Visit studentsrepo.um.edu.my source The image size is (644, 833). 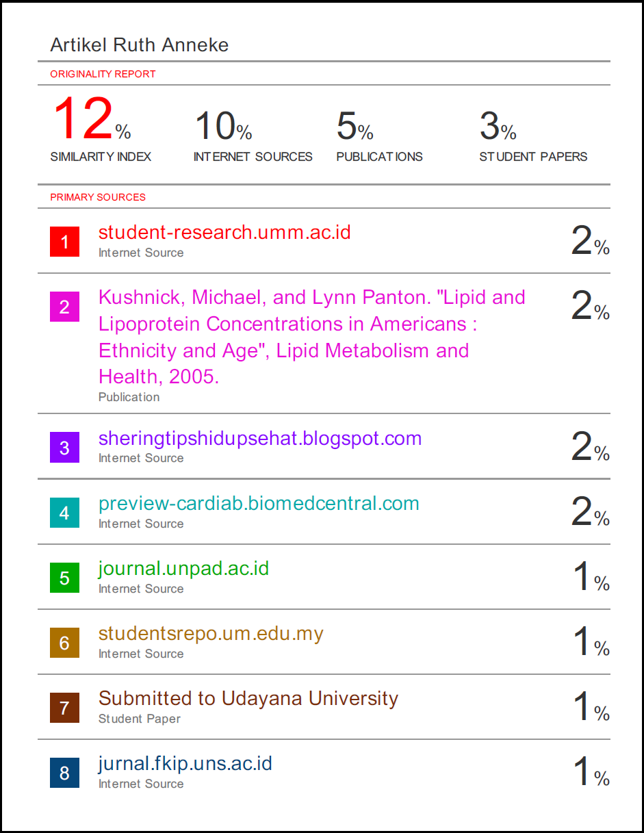tap(211, 634)
